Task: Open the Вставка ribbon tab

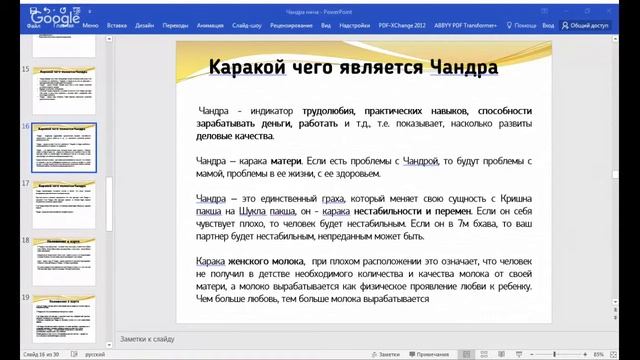Action: pos(117,25)
